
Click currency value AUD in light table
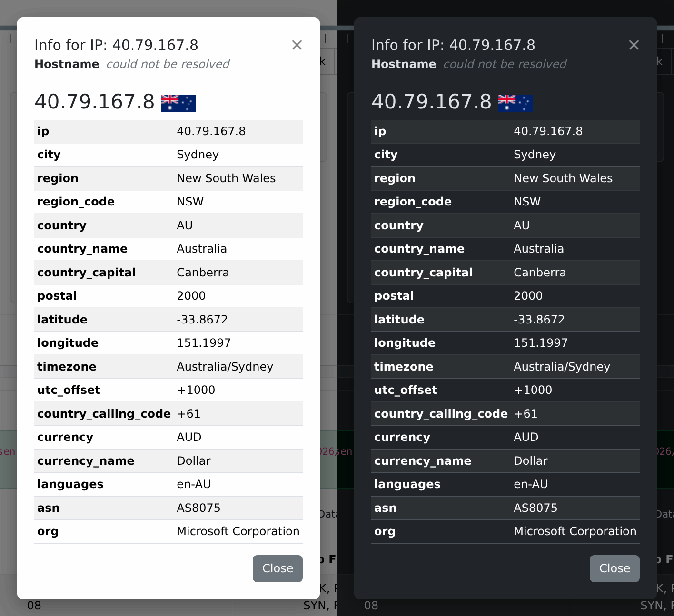189,437
